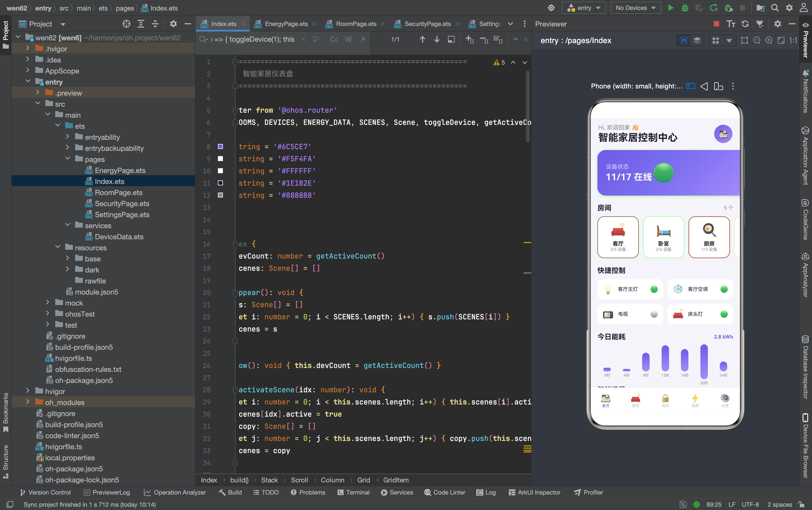Open ArkUI Inspector tab
This screenshot has height=510, width=812.
pos(534,492)
